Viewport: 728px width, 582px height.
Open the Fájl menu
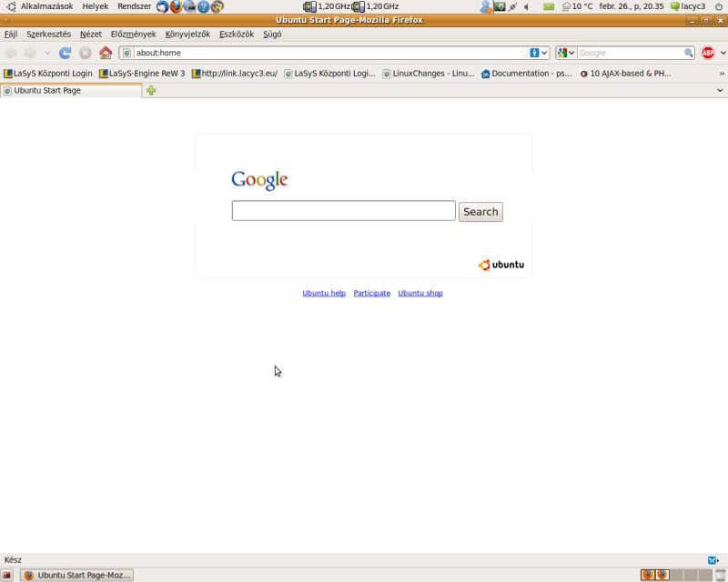[x=11, y=35]
